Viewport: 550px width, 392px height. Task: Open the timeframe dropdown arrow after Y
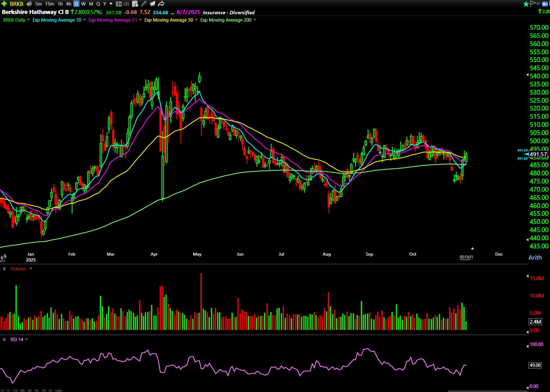(x=111, y=4)
